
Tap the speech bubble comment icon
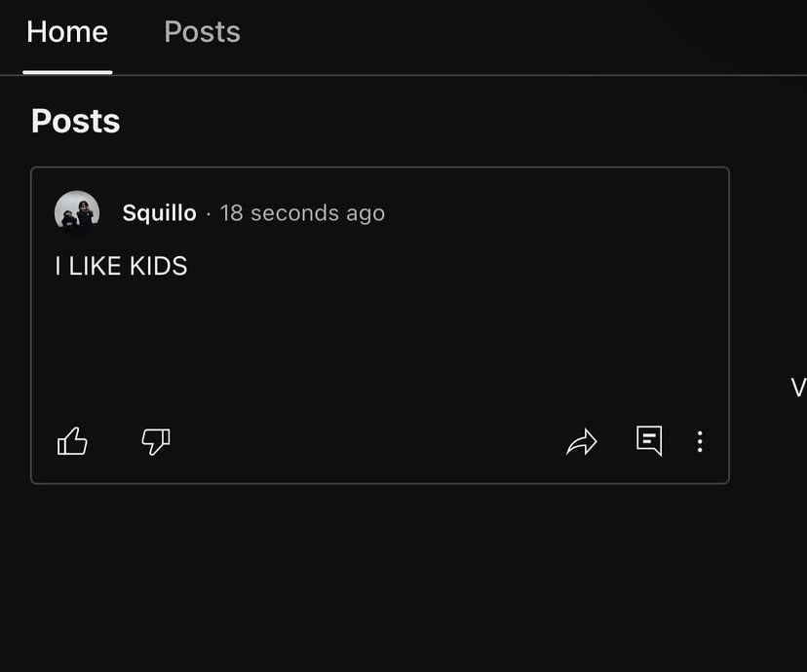649,441
